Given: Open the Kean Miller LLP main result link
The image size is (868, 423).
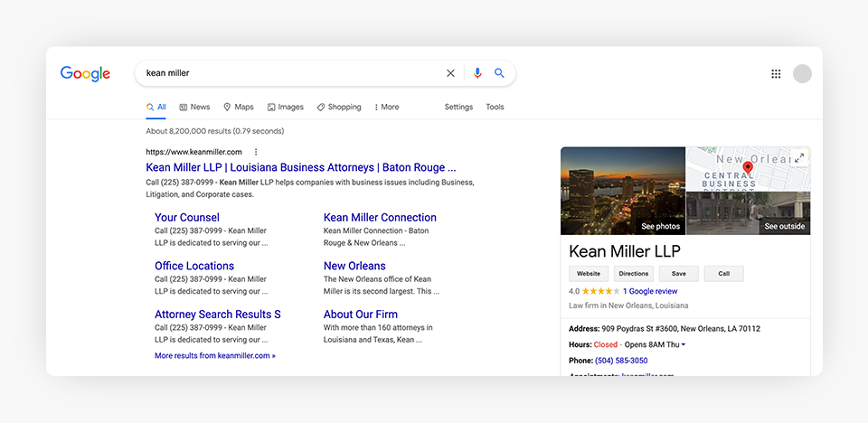Looking at the screenshot, I should [x=300, y=167].
